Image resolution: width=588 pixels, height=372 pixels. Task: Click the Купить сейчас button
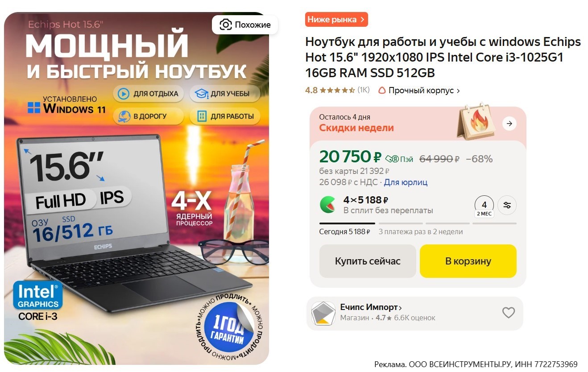click(368, 261)
